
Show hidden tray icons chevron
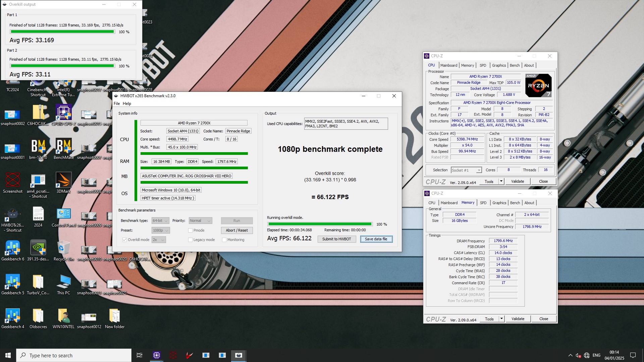[570, 355]
